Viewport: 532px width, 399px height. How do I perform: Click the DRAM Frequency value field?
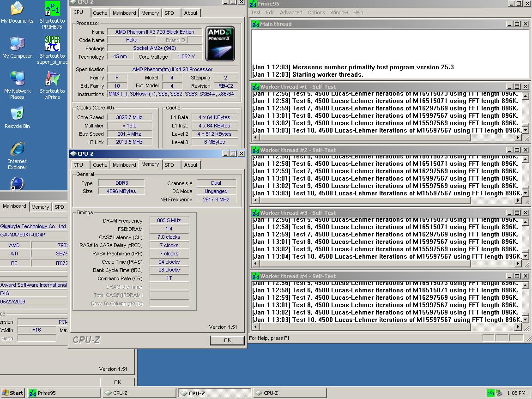coord(169,221)
